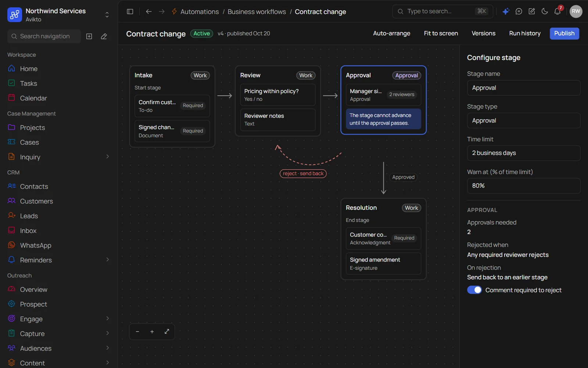Expand canvas to fullscreen
Screen dimensions: 588x368
pyautogui.click(x=167, y=332)
